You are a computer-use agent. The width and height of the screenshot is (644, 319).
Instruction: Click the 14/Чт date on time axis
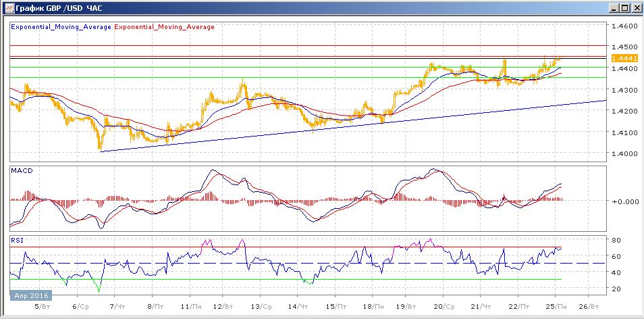pyautogui.click(x=298, y=307)
